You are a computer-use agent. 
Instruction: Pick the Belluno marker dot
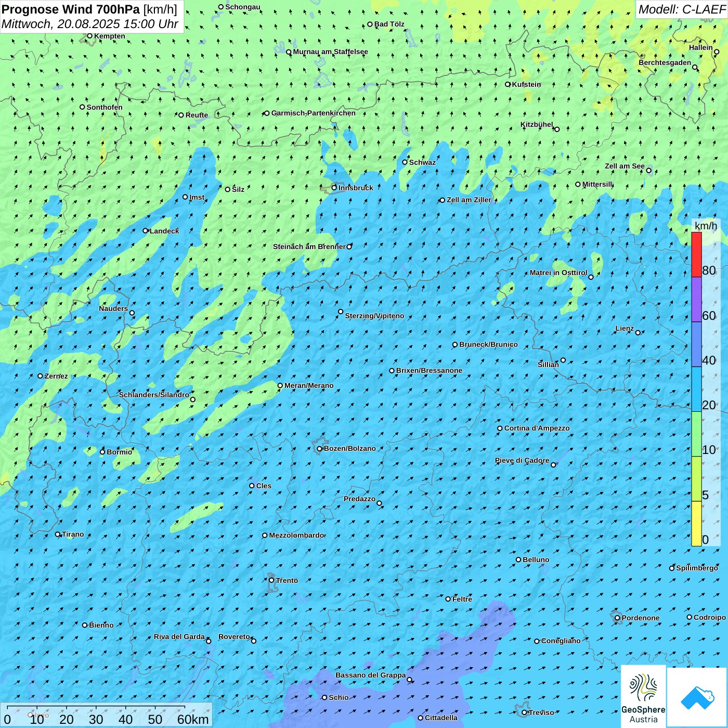pos(518,560)
